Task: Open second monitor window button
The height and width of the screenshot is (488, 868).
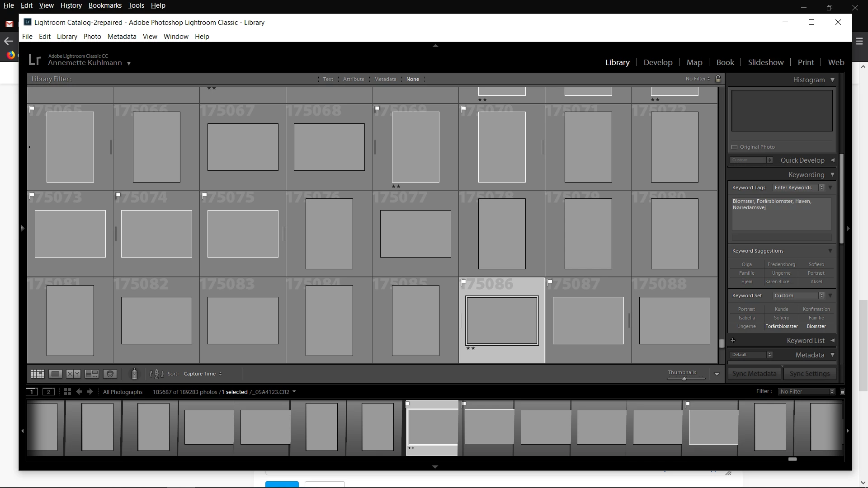Action: 48,392
